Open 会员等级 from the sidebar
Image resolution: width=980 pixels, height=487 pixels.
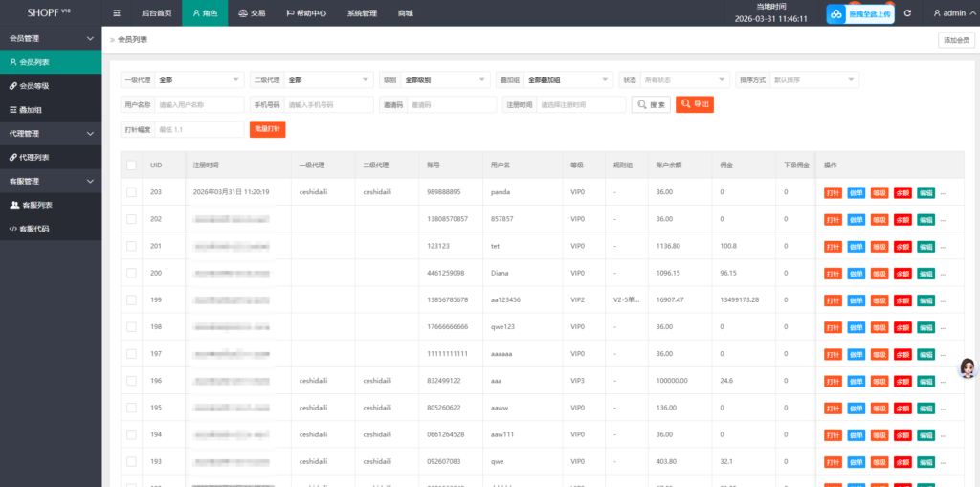(x=34, y=86)
